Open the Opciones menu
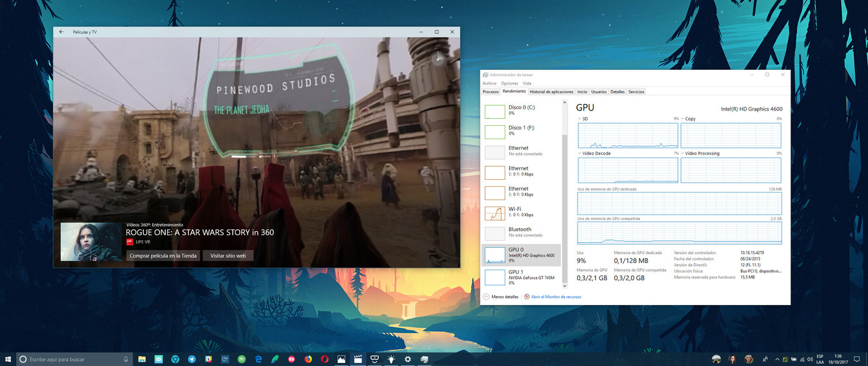Image resolution: width=868 pixels, height=366 pixels. coord(510,83)
